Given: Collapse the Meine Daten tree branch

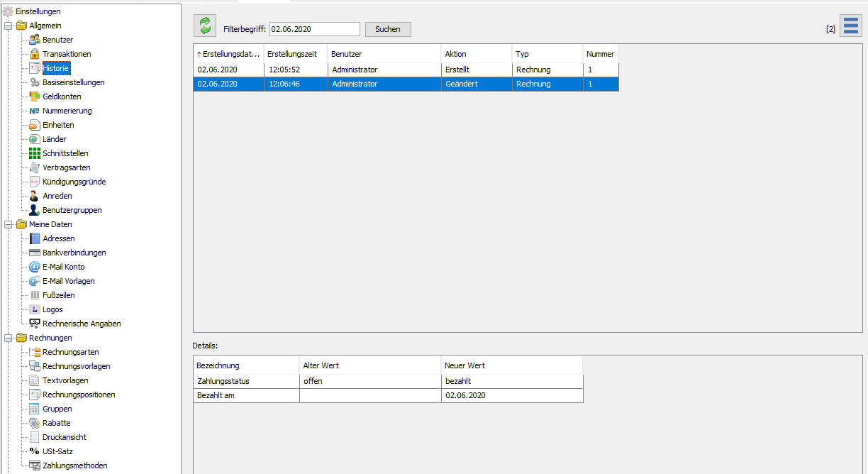Looking at the screenshot, I should click(8, 224).
